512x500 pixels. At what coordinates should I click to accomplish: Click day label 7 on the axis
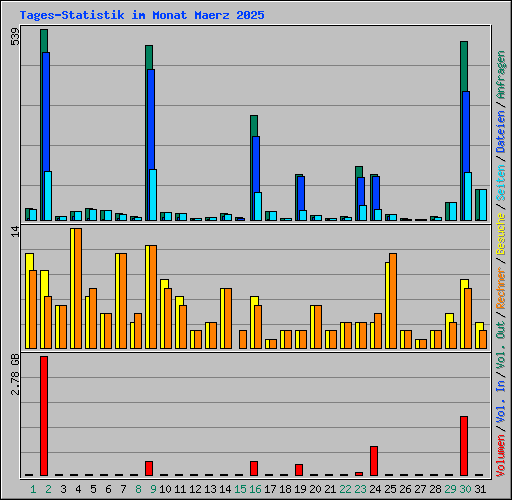point(123,489)
